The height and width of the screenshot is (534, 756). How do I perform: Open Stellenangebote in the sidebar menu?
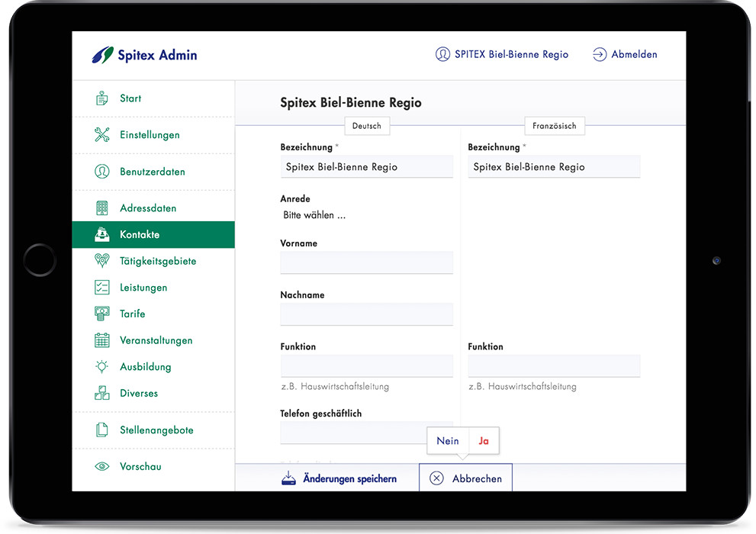pyautogui.click(x=156, y=430)
